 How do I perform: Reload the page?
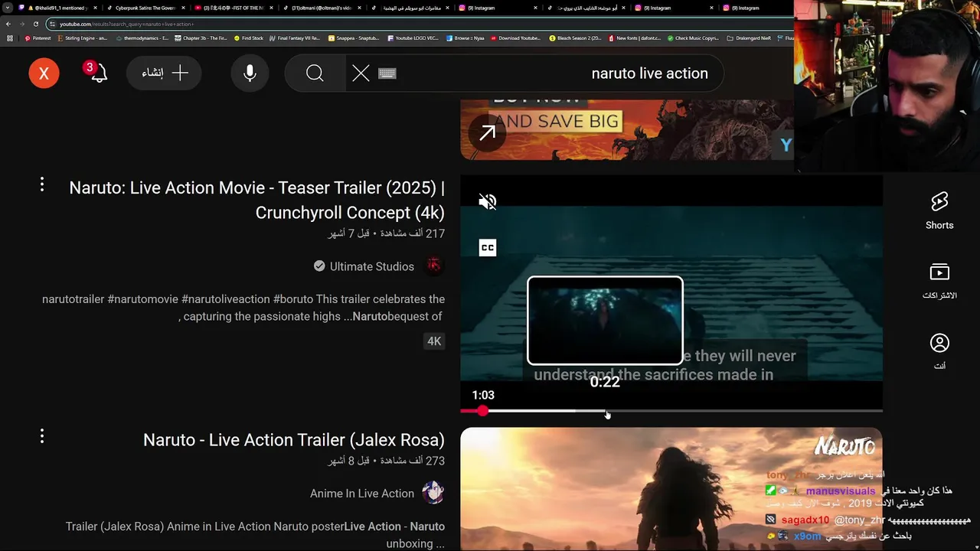click(35, 24)
